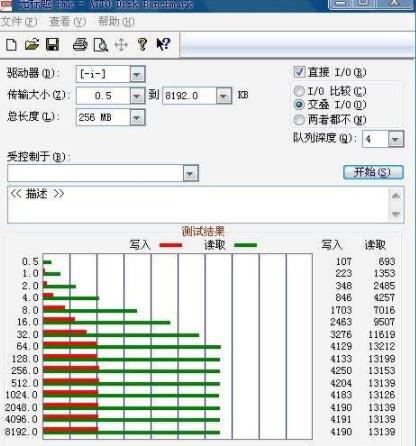Image resolution: width=416 pixels, height=446 pixels.
Task: Click the 测试结果 heading text
Action: pyautogui.click(x=203, y=231)
